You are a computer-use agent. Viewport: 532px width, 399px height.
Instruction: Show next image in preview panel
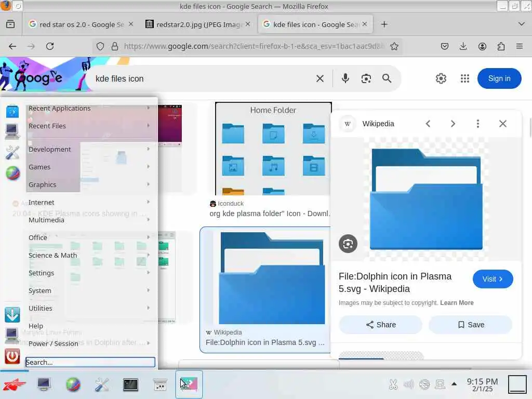pyautogui.click(x=453, y=124)
